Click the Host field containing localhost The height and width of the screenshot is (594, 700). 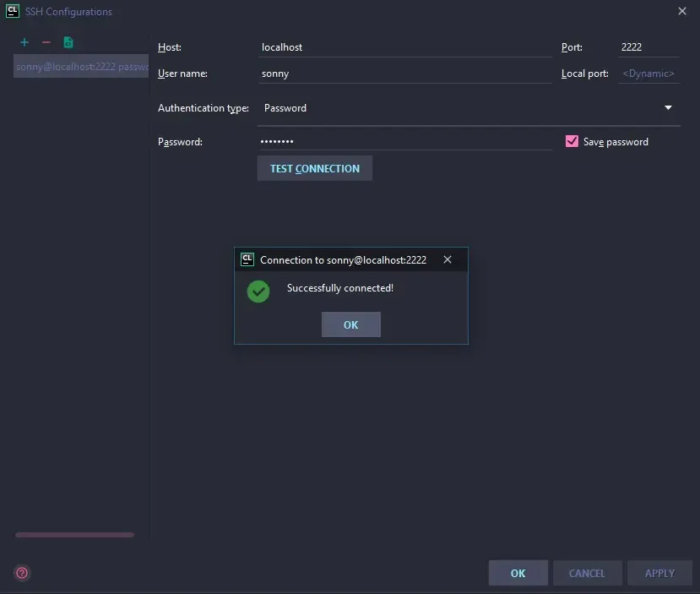[x=405, y=47]
